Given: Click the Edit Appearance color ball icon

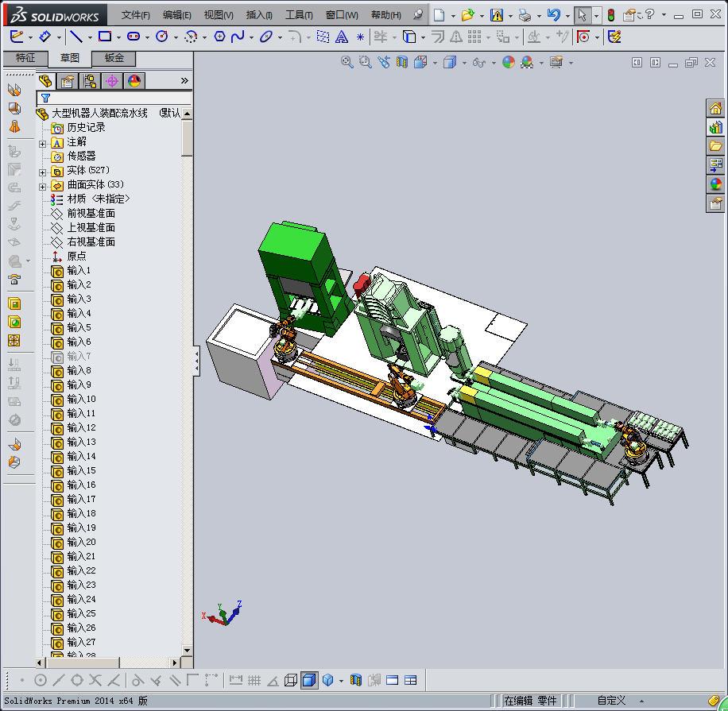Looking at the screenshot, I should pyautogui.click(x=509, y=62).
